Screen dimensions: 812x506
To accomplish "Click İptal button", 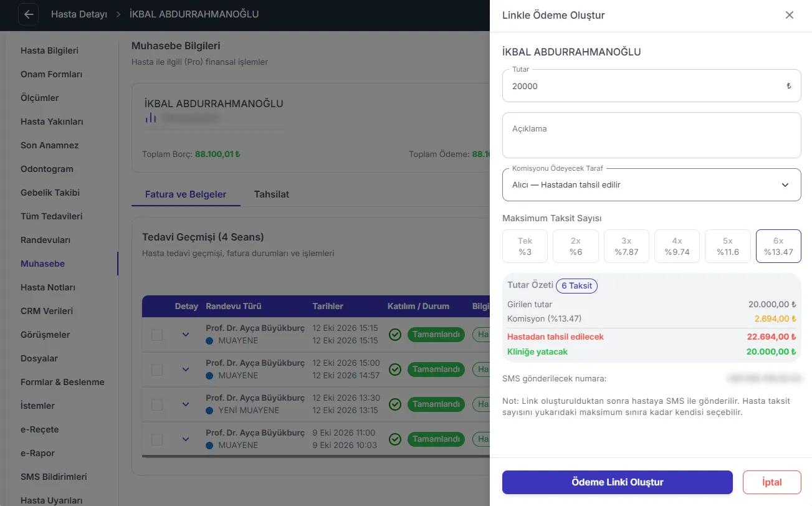I will [772, 482].
